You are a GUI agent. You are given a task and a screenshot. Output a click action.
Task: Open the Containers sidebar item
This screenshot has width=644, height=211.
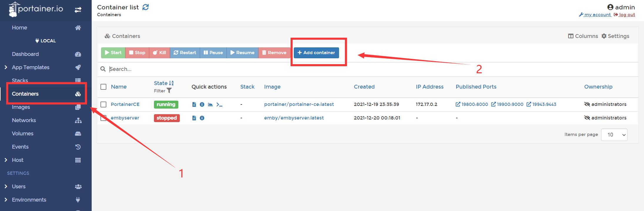(46, 94)
